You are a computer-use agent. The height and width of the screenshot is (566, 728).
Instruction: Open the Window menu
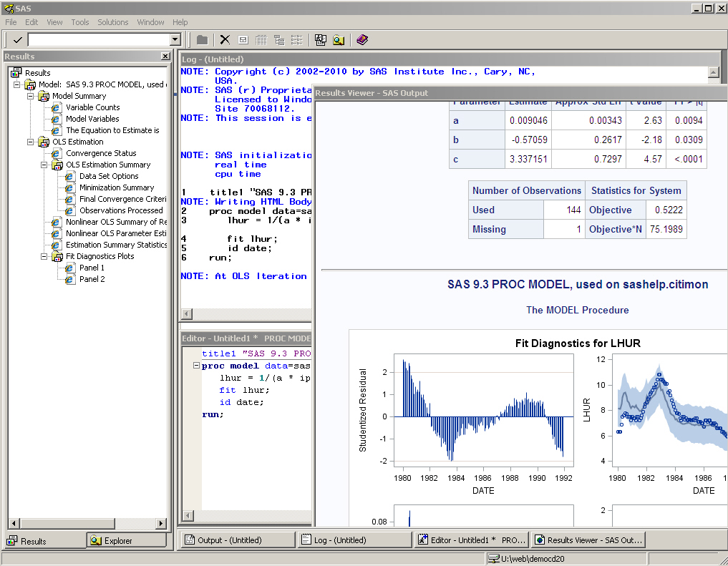click(150, 22)
